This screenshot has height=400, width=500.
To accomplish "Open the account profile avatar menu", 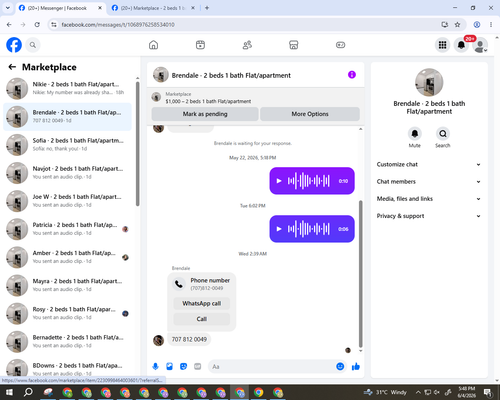I will pyautogui.click(x=480, y=45).
